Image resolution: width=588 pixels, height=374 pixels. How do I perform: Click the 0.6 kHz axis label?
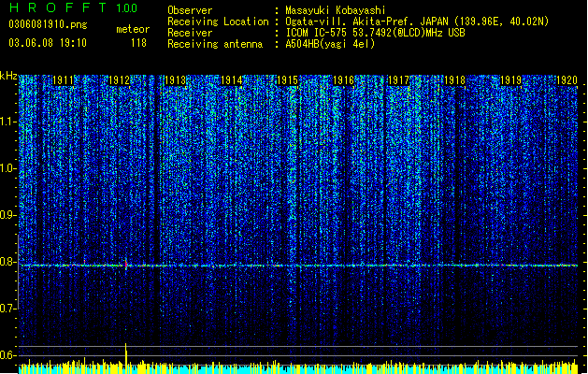(x=8, y=355)
